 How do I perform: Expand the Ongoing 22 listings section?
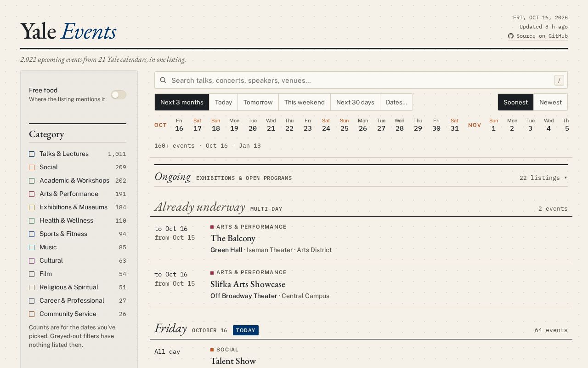click(x=543, y=178)
